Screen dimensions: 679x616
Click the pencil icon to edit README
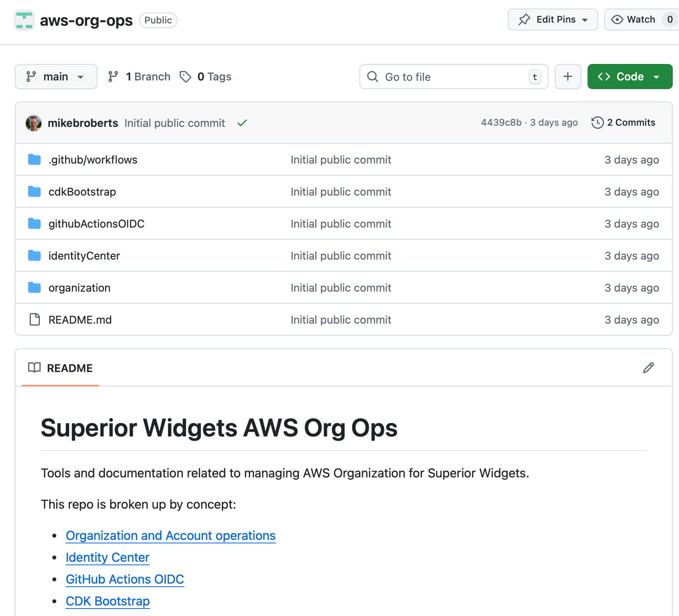click(x=648, y=368)
